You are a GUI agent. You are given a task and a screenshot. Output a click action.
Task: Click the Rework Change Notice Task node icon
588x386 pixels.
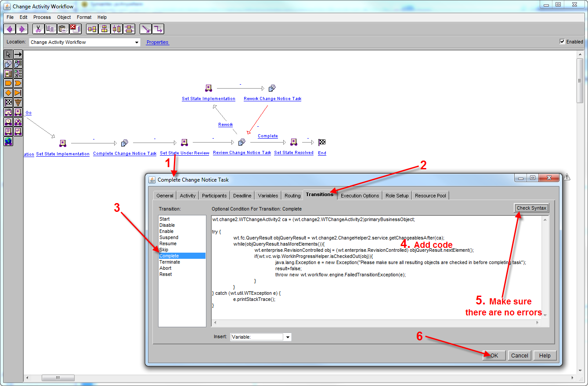click(272, 88)
